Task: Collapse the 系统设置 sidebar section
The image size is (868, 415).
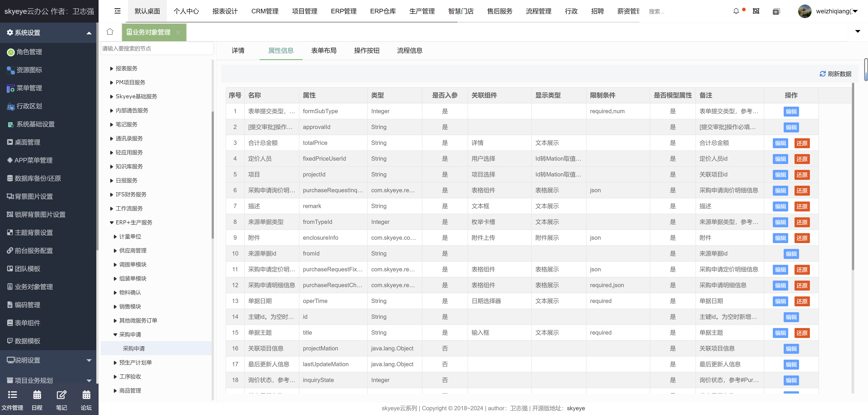Action: (x=89, y=33)
